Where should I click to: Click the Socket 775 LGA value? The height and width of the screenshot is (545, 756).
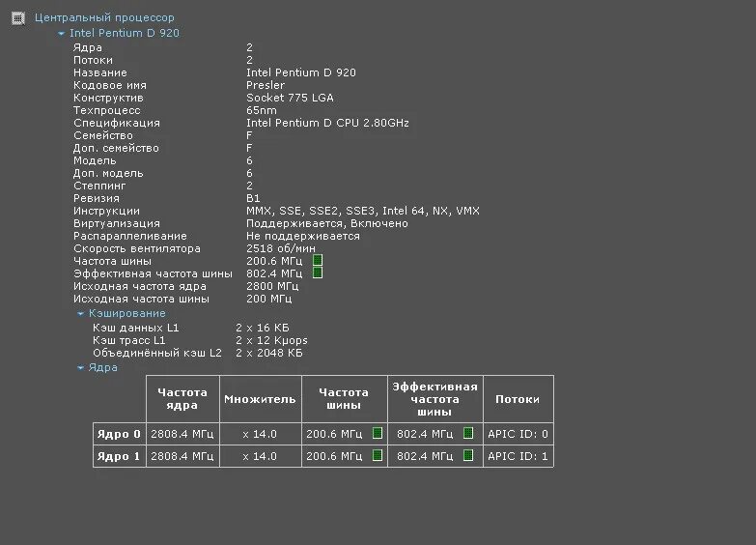coord(290,98)
